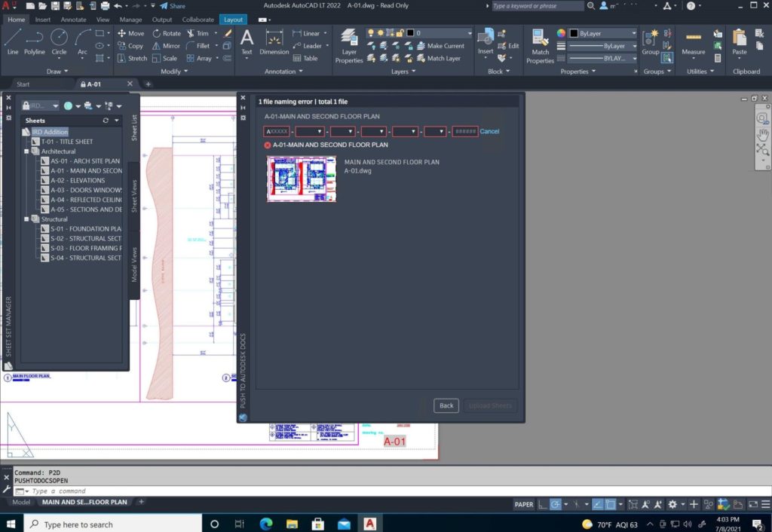Click the Cancel link in naming row
Screen dimensions: 772x532
click(489, 131)
